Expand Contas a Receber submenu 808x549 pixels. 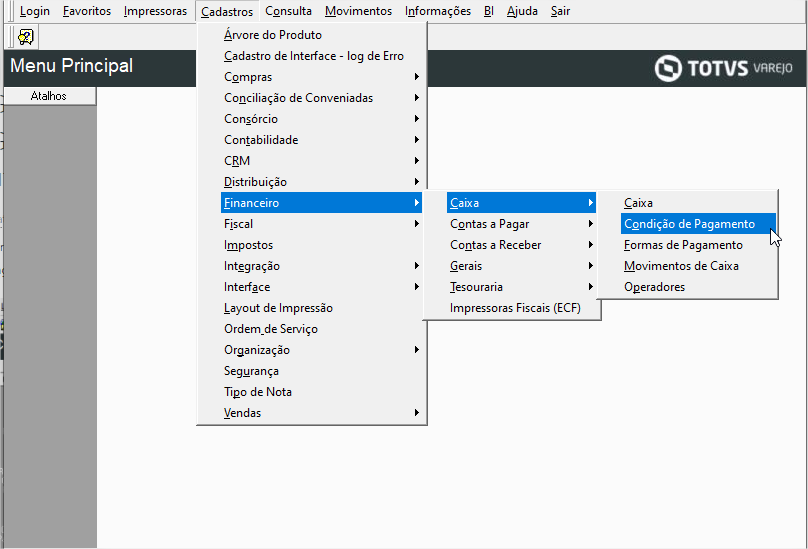[x=521, y=245]
